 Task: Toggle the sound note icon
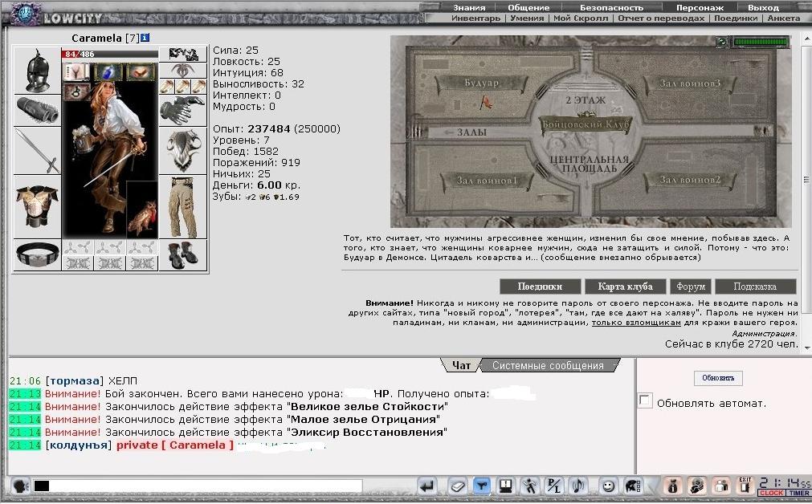coord(578,486)
